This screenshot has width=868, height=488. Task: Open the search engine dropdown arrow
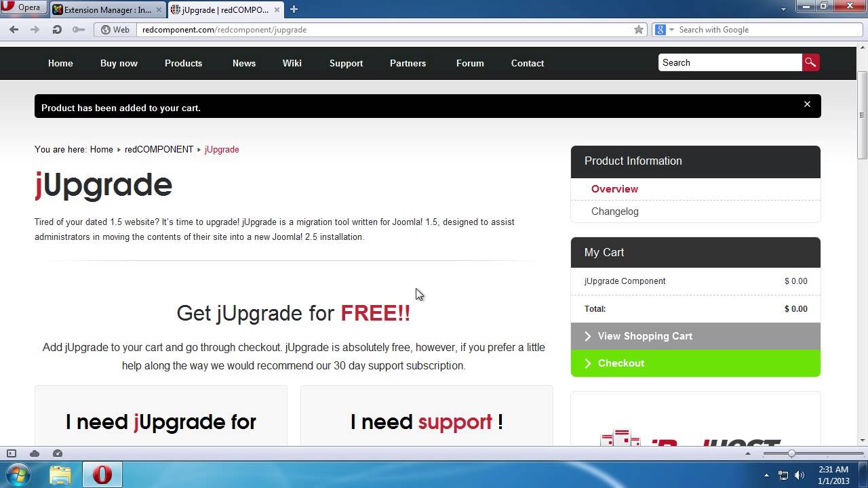point(671,30)
